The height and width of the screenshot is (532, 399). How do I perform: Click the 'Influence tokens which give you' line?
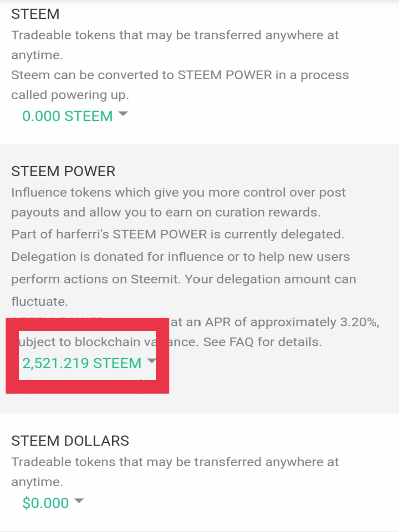(178, 192)
